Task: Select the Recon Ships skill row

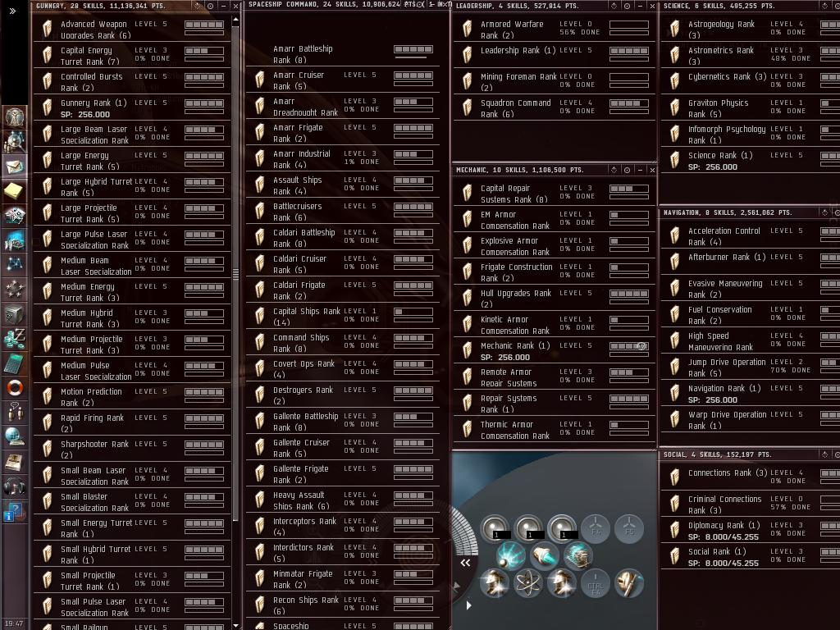Action: tap(343, 605)
